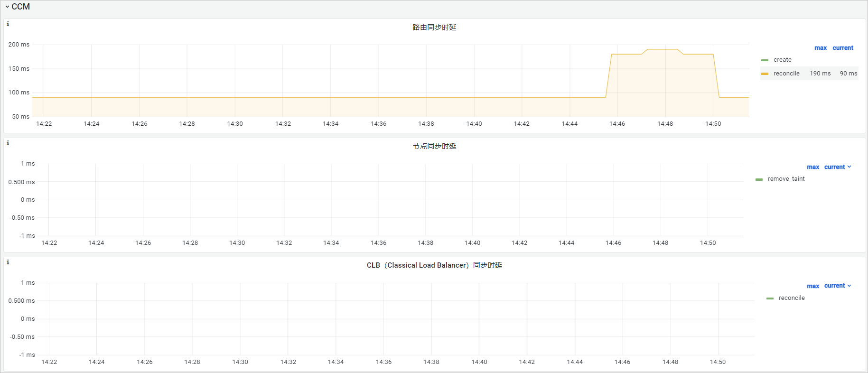
Task: Sort CLB panel legend by current
Action: tap(838, 286)
